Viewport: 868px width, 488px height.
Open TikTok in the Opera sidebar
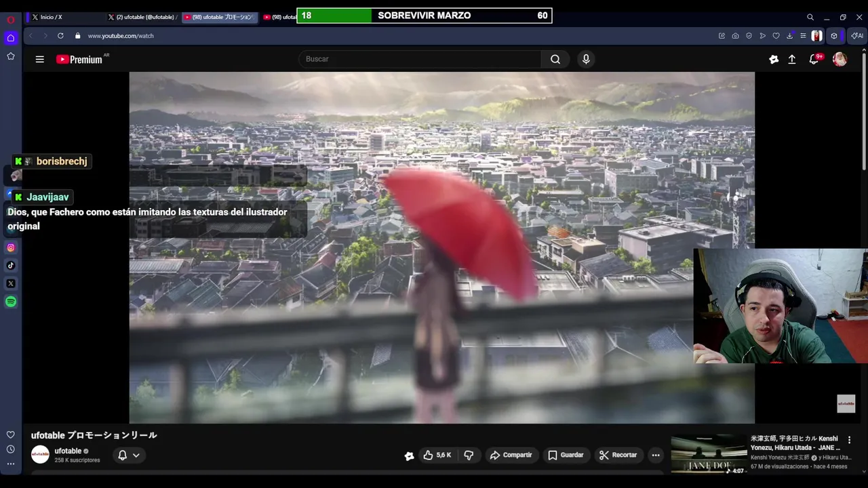point(10,266)
